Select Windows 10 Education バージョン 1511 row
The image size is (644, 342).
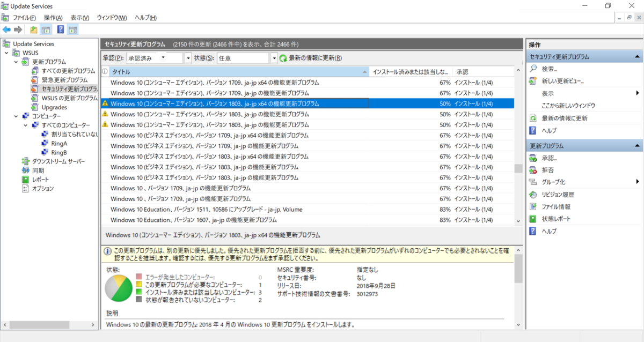(x=308, y=209)
